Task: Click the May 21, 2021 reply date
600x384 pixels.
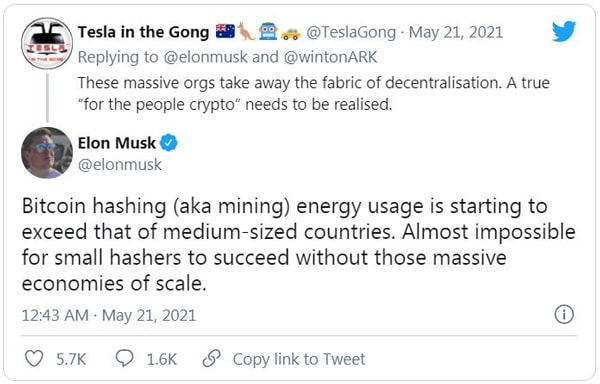Action: click(456, 32)
